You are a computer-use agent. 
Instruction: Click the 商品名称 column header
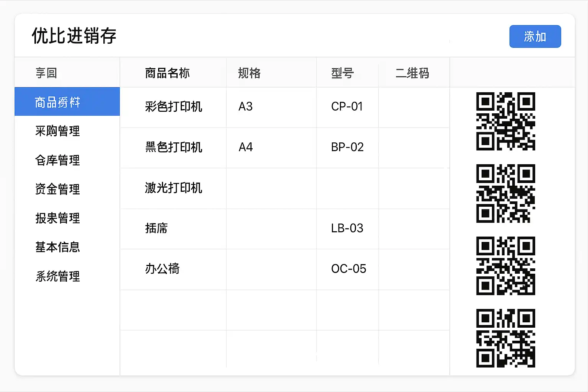(167, 73)
